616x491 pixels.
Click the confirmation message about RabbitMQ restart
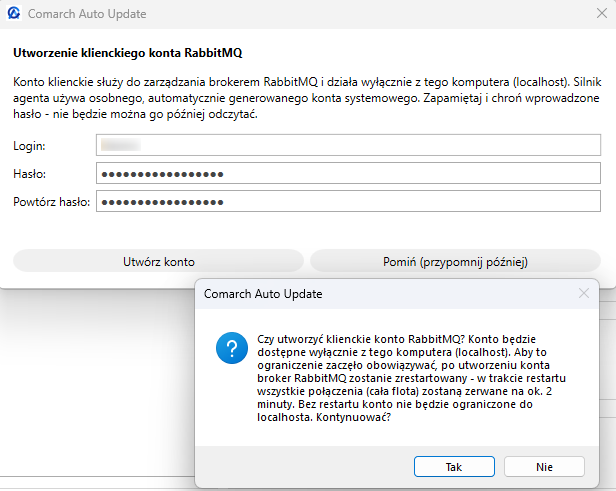[x=411, y=378]
